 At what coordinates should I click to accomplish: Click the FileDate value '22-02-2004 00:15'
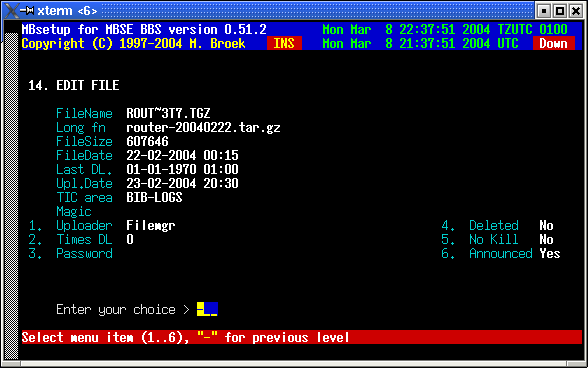[x=182, y=155]
